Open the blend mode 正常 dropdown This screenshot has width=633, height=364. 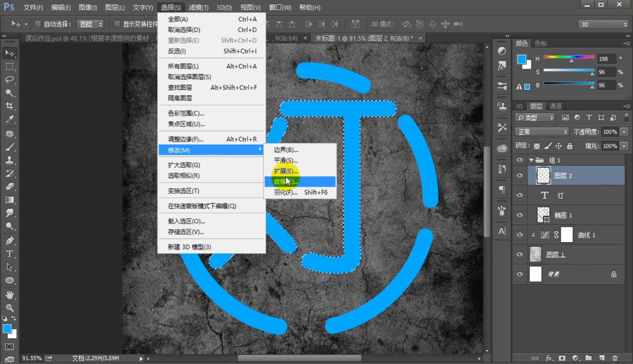pyautogui.click(x=542, y=132)
